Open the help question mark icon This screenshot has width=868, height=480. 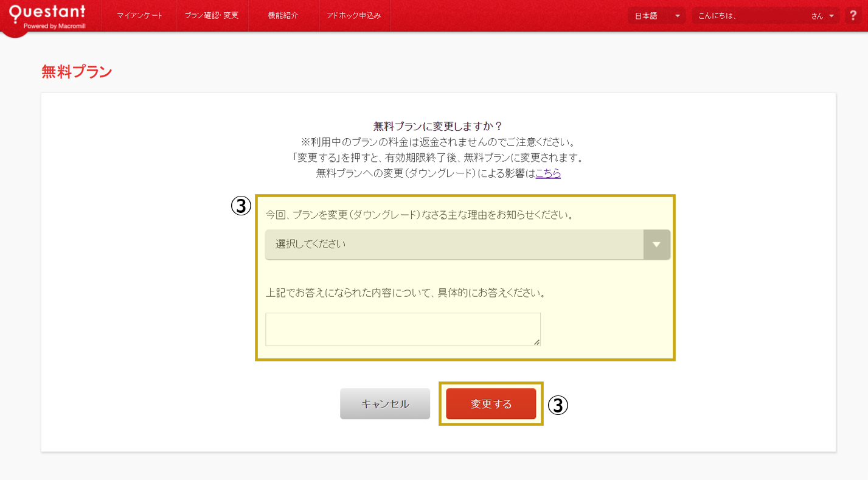(853, 16)
